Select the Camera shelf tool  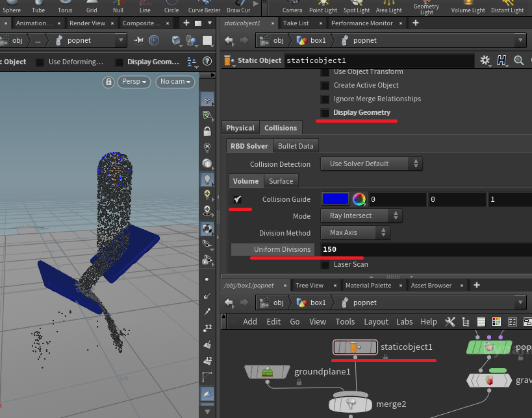292,6
